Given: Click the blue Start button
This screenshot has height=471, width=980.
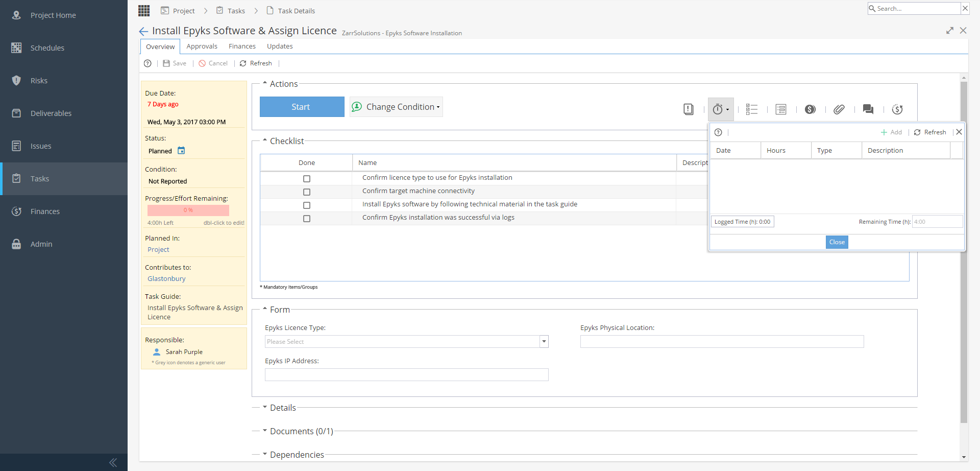Looking at the screenshot, I should (302, 107).
